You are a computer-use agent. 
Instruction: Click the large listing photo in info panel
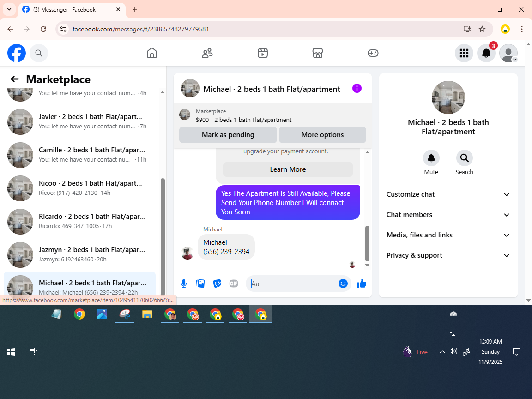[448, 97]
